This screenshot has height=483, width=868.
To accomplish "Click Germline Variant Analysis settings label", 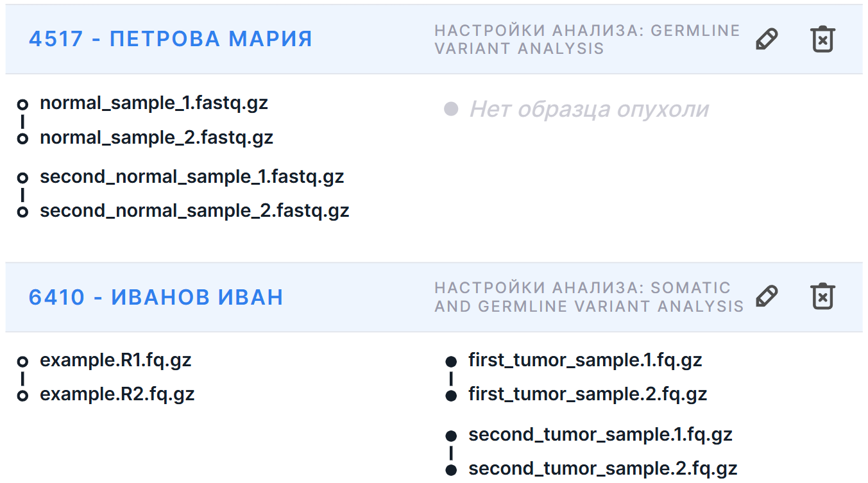I will (x=587, y=40).
